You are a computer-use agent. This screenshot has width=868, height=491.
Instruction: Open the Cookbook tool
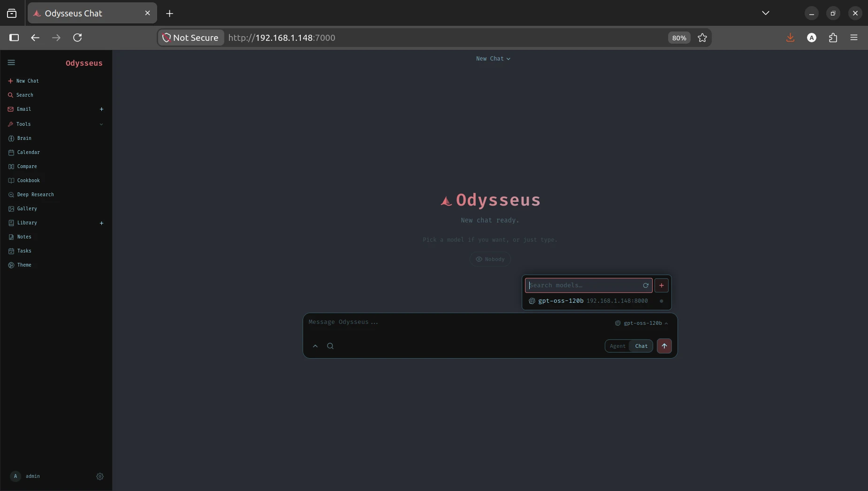[x=24, y=180]
